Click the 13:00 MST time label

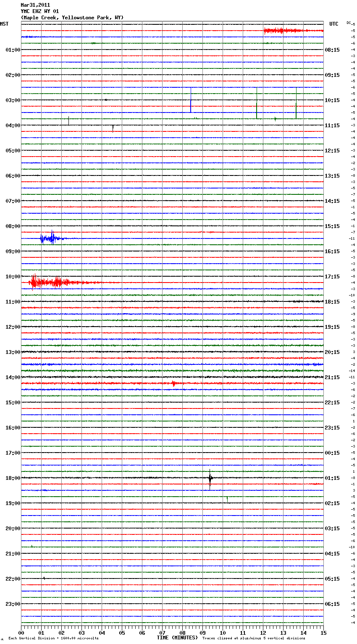coord(13,352)
